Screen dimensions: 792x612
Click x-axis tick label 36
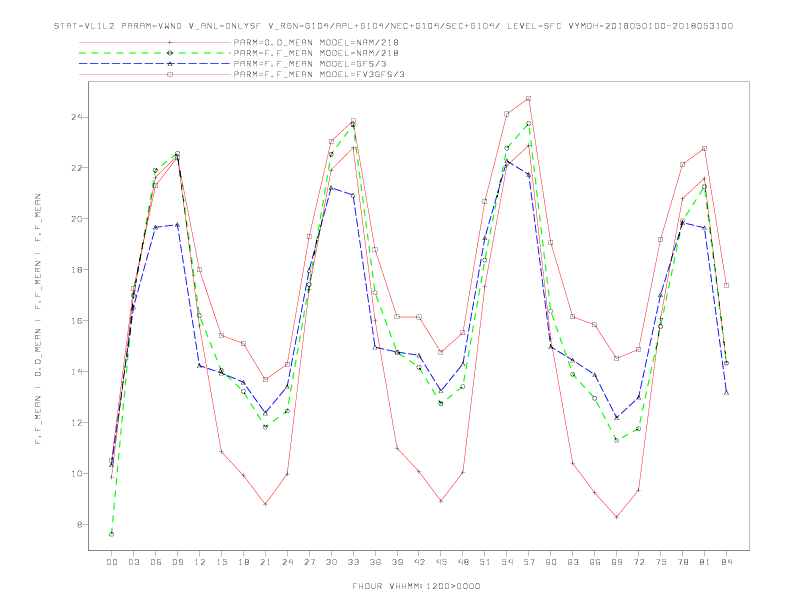[x=375, y=562]
